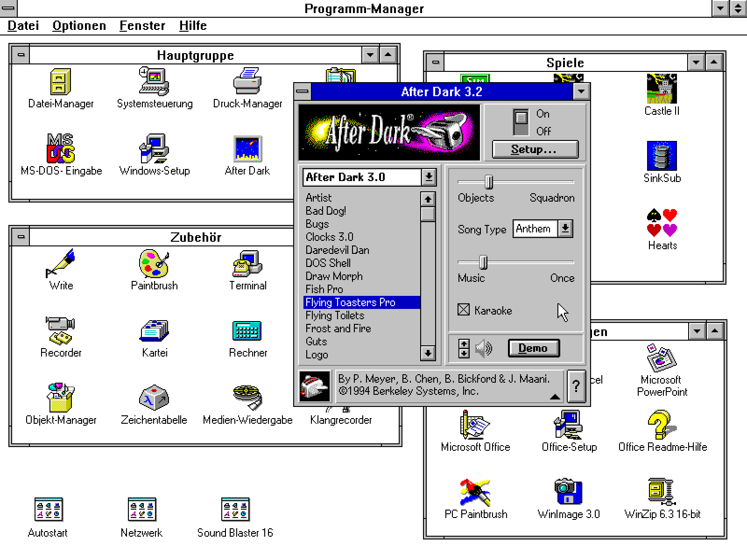747x560 pixels.
Task: Open Kartei card file icon
Action: 154,330
